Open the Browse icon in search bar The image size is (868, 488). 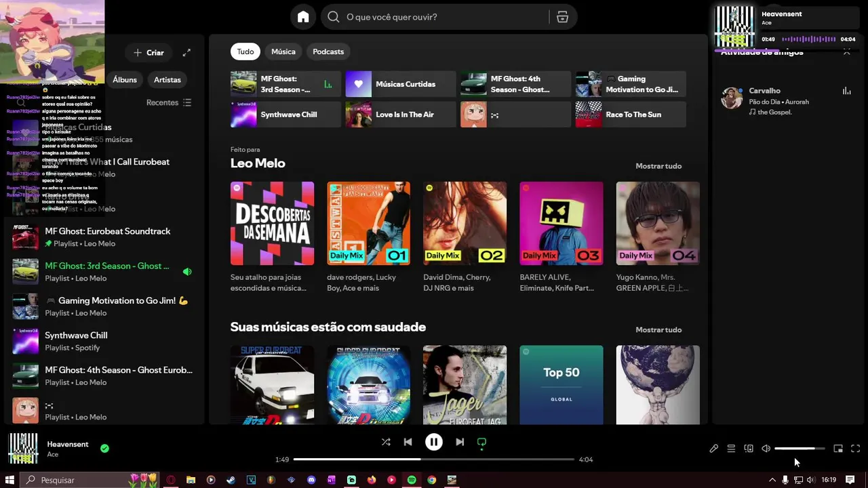[562, 17]
